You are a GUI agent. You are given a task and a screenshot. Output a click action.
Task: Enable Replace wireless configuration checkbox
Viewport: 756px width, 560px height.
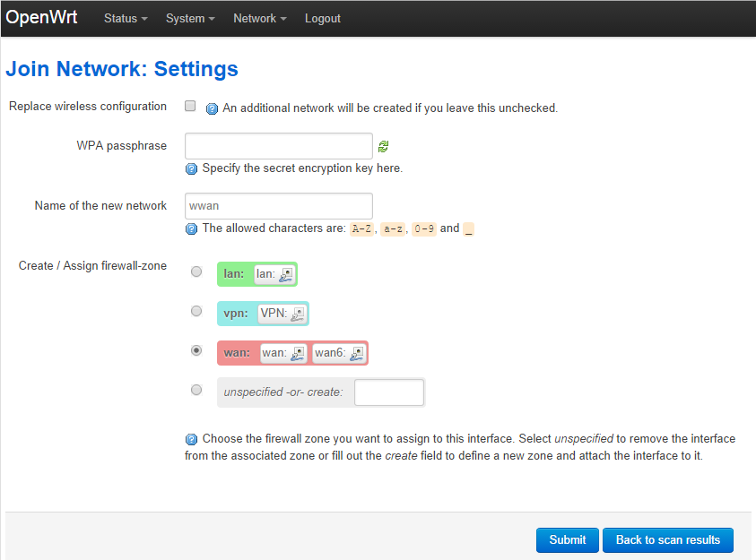pyautogui.click(x=190, y=106)
